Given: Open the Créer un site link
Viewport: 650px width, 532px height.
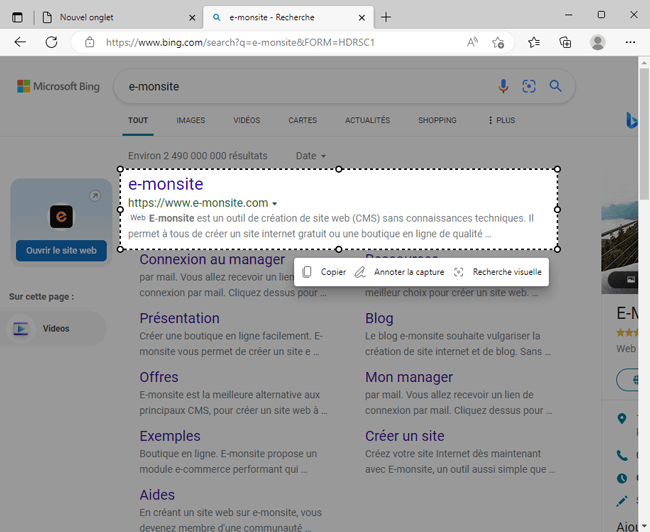Looking at the screenshot, I should (x=405, y=436).
